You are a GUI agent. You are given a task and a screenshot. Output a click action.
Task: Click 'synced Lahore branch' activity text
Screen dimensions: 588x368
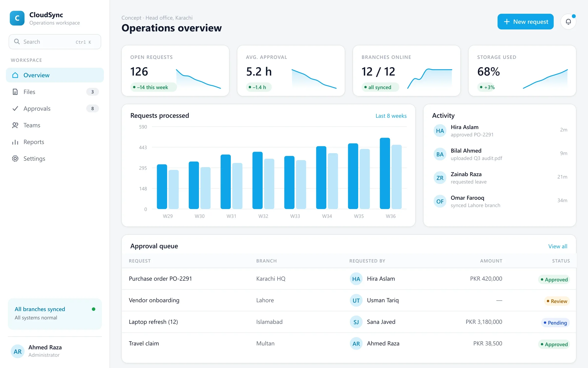point(475,205)
